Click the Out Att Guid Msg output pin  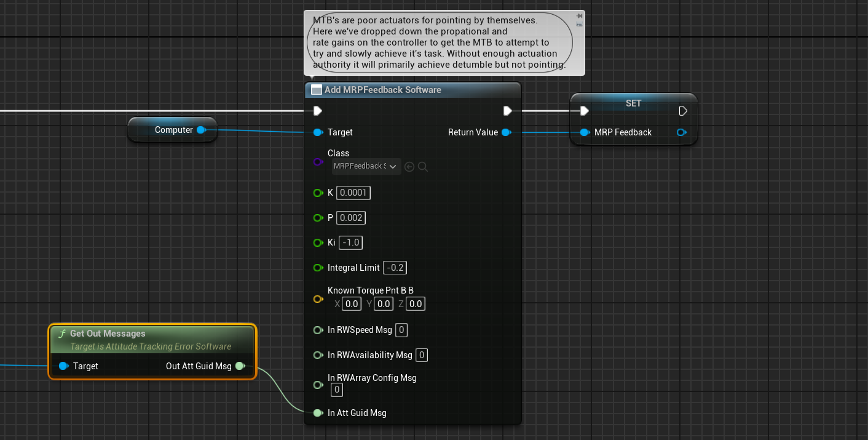(x=240, y=366)
